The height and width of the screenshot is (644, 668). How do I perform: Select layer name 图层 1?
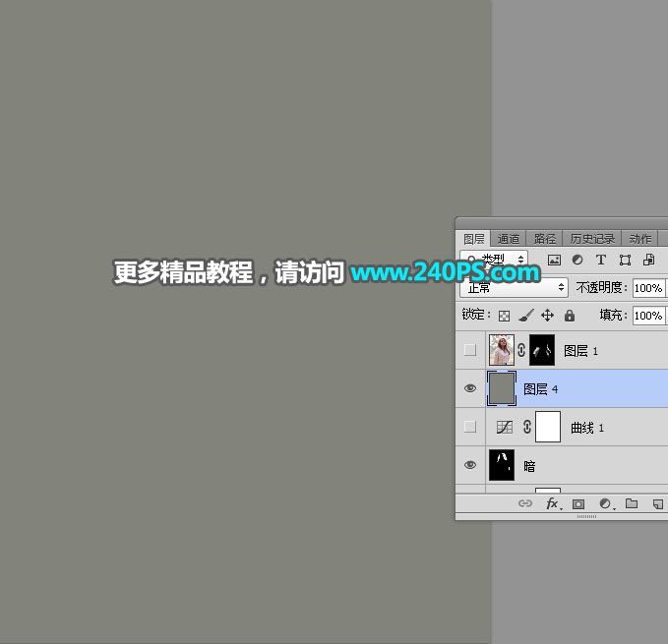(580, 351)
